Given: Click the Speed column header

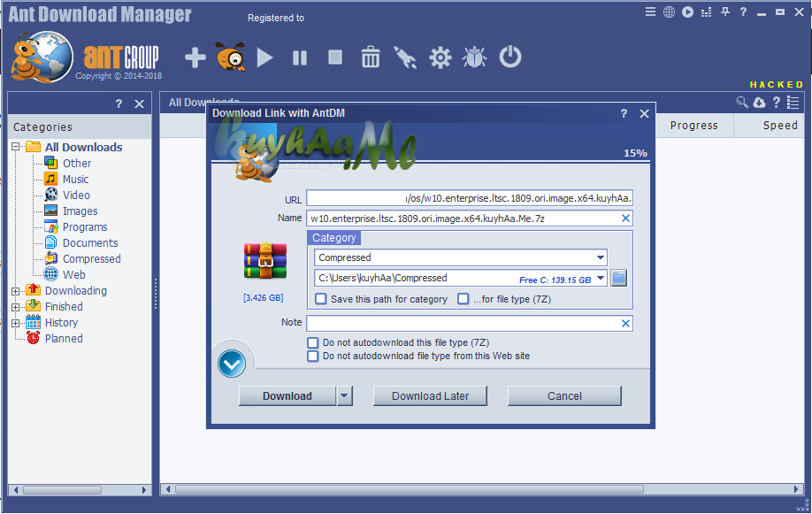Looking at the screenshot, I should (x=769, y=126).
